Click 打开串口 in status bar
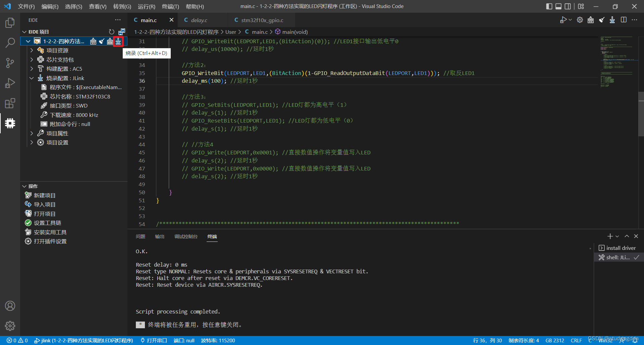Screen dimensions: 644x345 pyautogui.click(x=154, y=340)
